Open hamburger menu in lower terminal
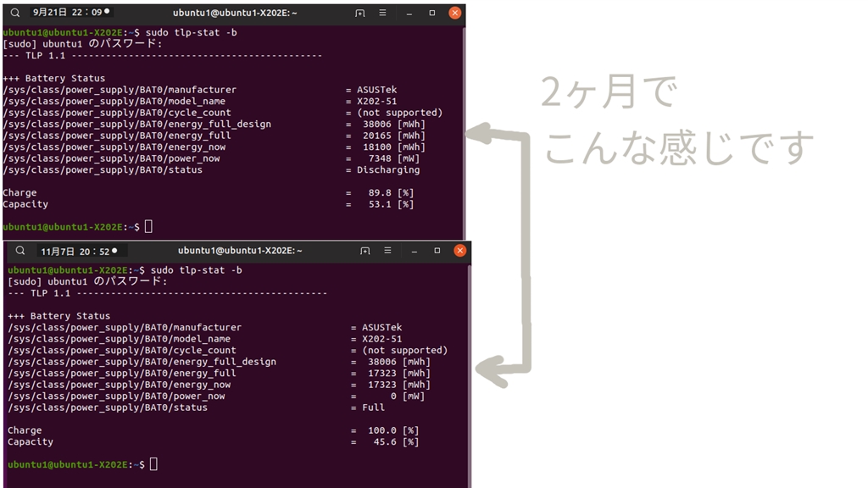The width and height of the screenshot is (868, 488). tap(387, 251)
